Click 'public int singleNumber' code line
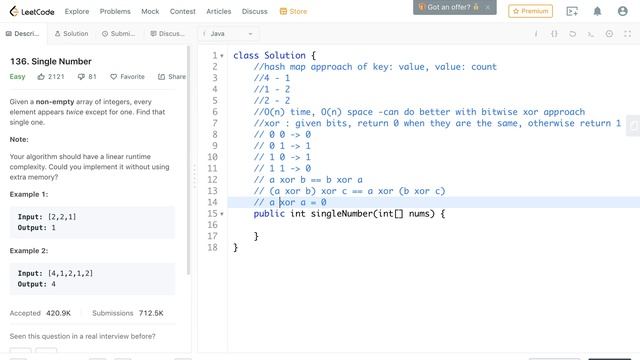640x360 pixels. [349, 213]
